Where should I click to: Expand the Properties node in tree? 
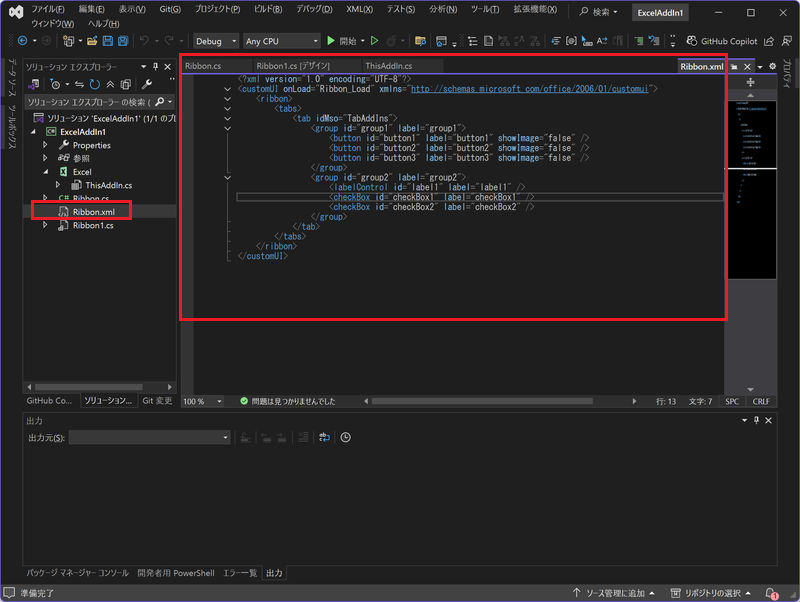click(x=44, y=145)
